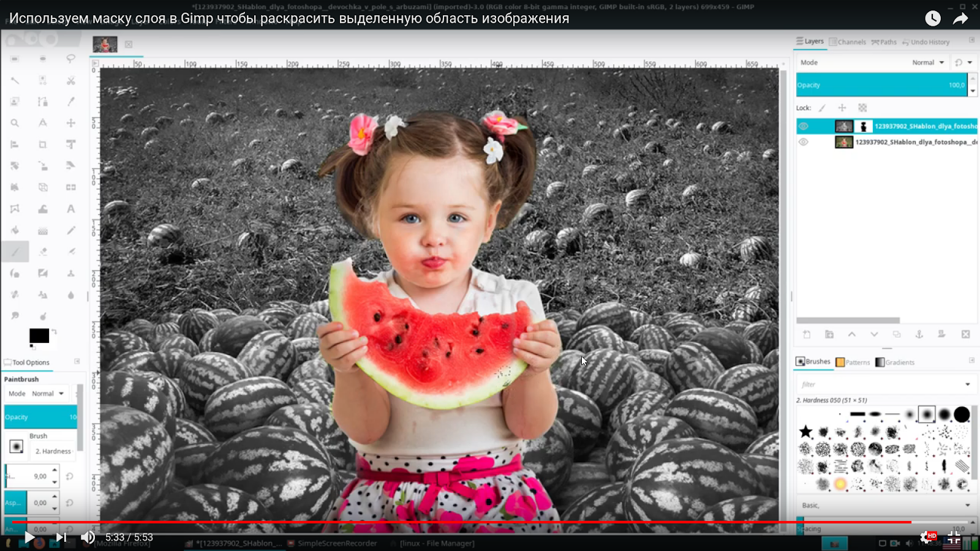Toggle visibility of the top masked layer

804,126
